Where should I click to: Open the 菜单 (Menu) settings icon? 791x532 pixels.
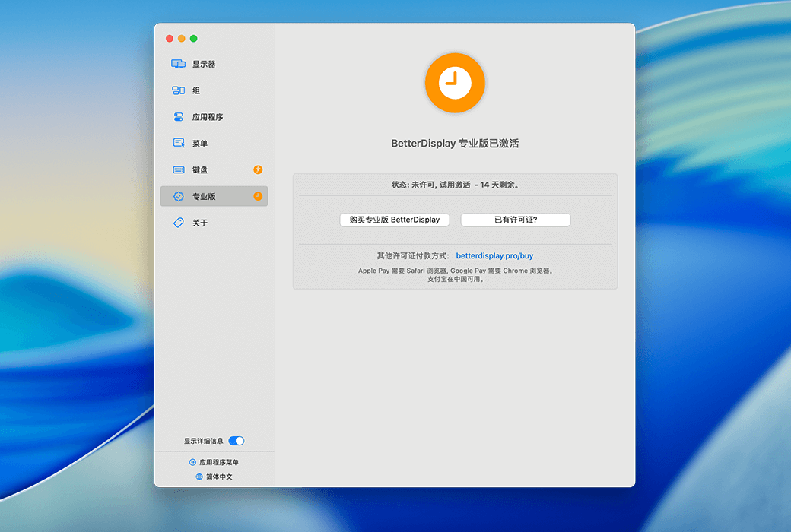(178, 143)
